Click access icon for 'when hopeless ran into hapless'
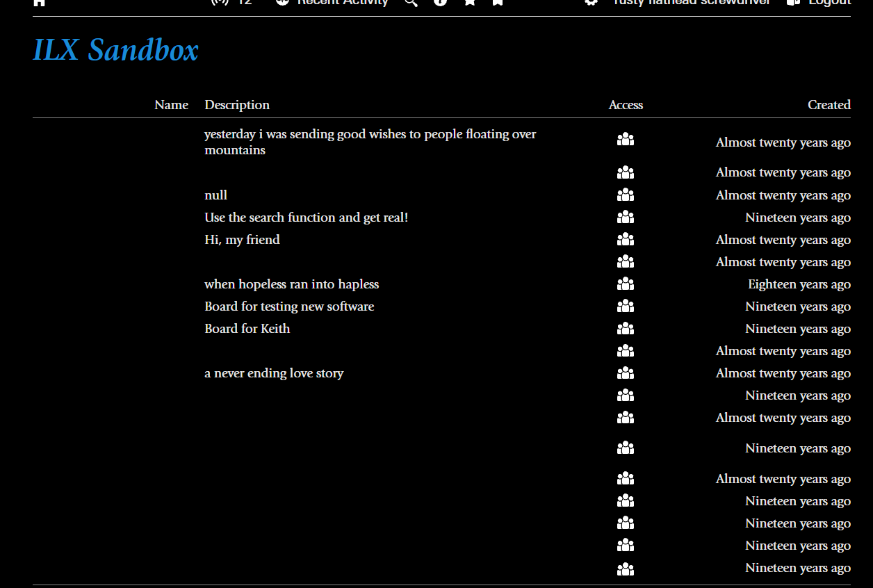 coord(626,284)
